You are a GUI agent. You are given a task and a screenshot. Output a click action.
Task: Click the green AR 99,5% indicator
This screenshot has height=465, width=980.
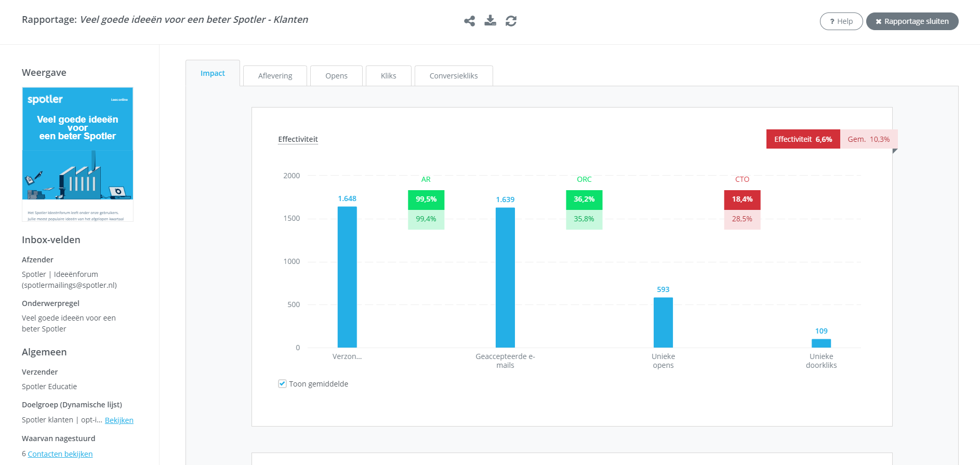point(426,200)
